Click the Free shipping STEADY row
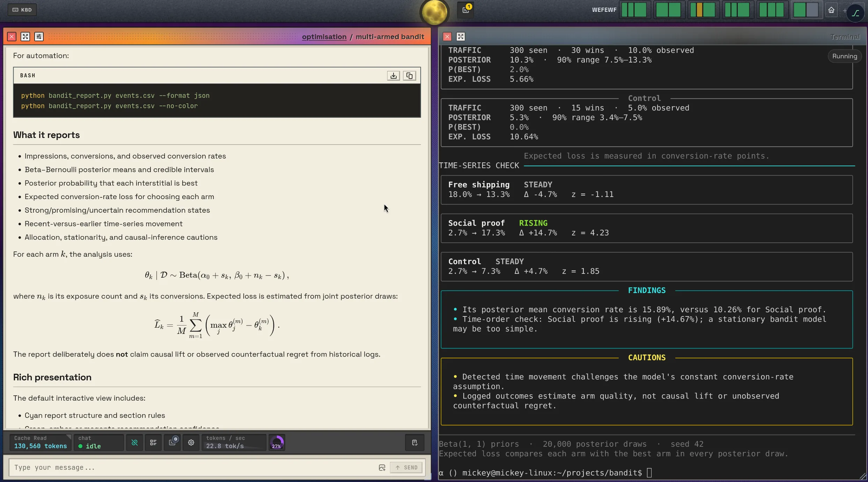 [646, 190]
